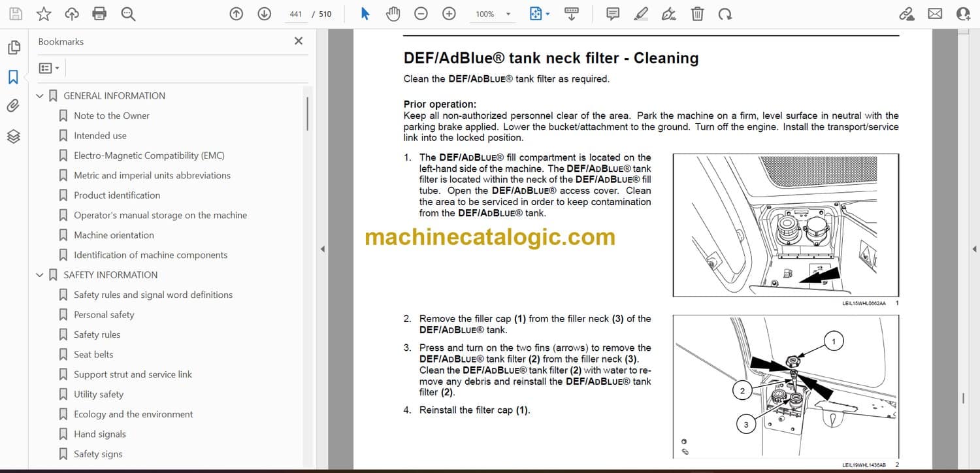Click the bookmarks panel scrollbar
Screen dimensions: 980x473
click(x=307, y=114)
